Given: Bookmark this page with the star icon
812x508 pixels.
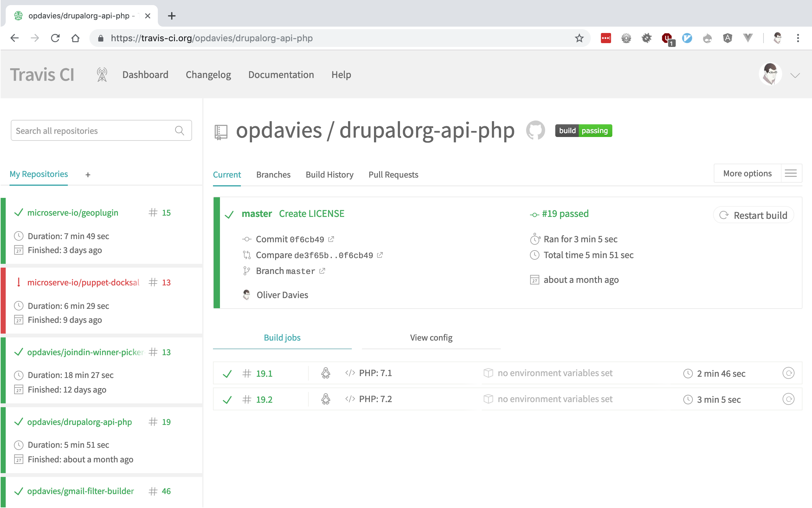Looking at the screenshot, I should [579, 38].
